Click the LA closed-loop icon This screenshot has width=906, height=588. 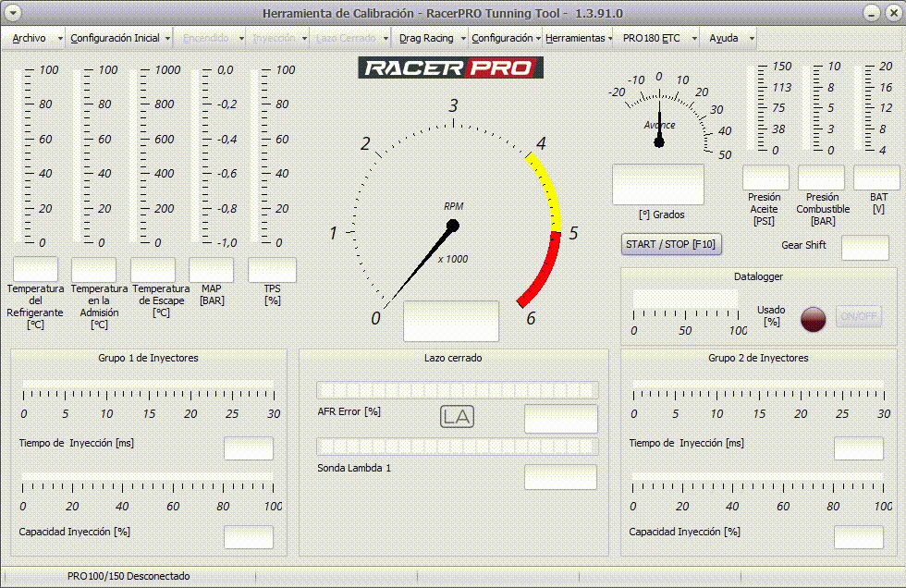pyautogui.click(x=457, y=417)
